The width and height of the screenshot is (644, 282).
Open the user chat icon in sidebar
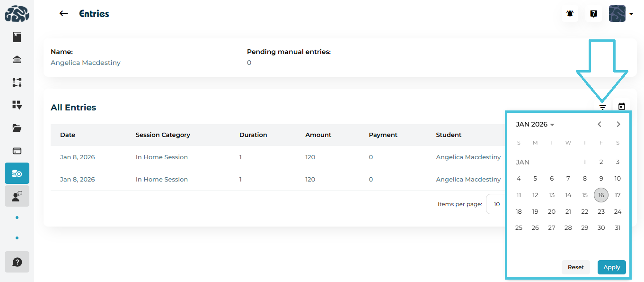[17, 196]
